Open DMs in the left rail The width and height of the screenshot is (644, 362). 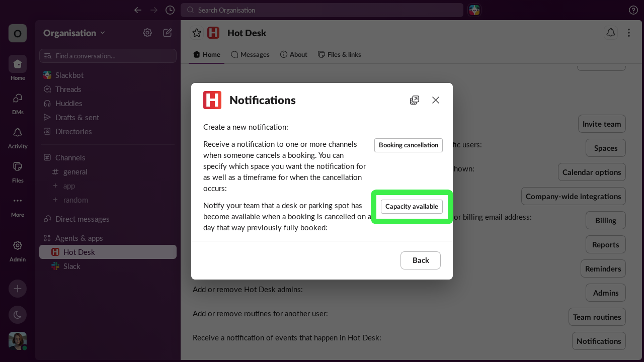coord(18,103)
